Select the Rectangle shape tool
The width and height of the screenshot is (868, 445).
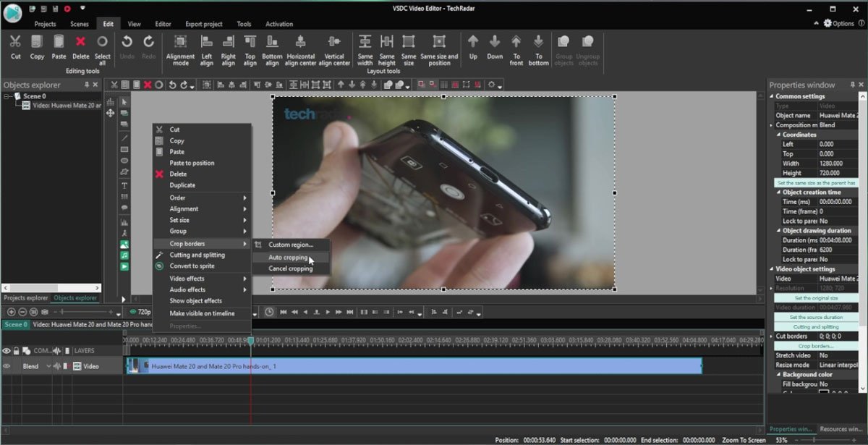[124, 149]
